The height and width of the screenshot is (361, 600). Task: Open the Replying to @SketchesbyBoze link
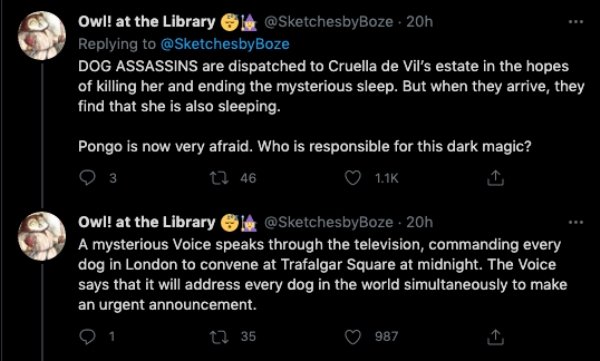point(225,44)
